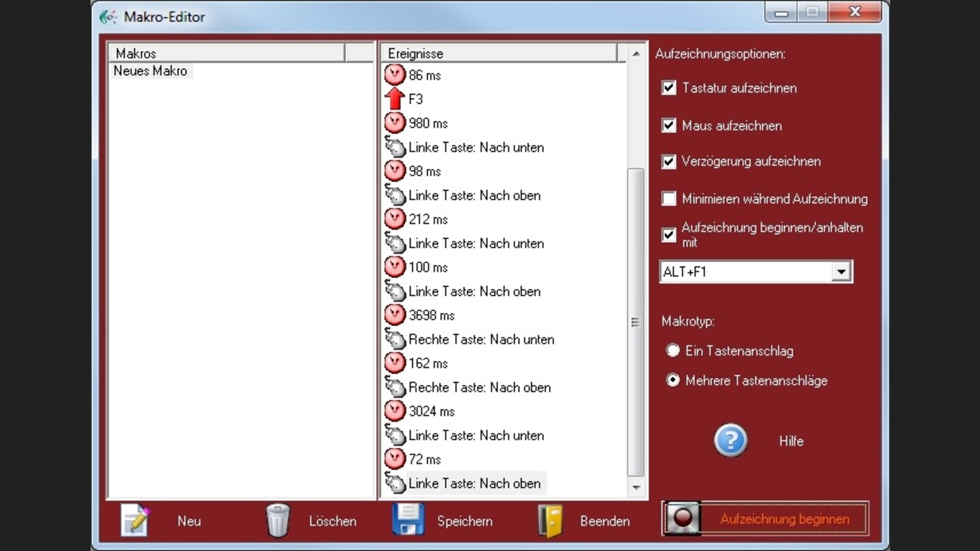Click the door icon for Beenden
Screen dimensions: 980x551
[x=551, y=521]
